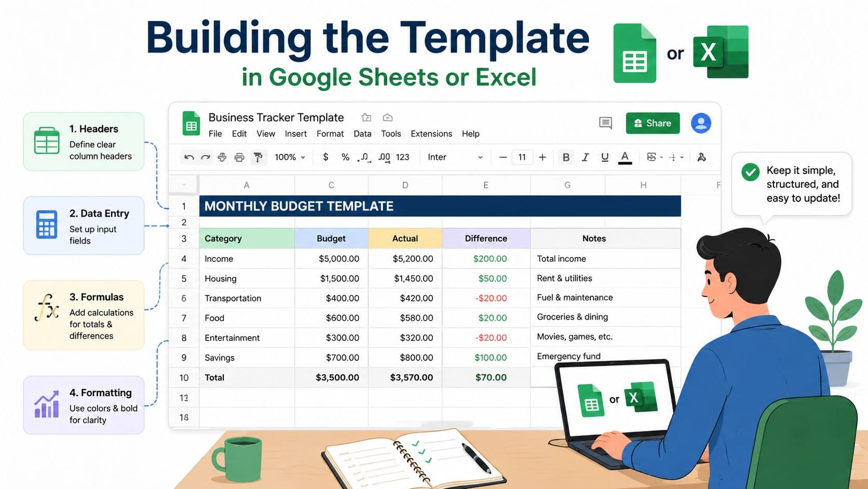Open the Tools menu
Viewport: 868px width, 489px height.
391,134
